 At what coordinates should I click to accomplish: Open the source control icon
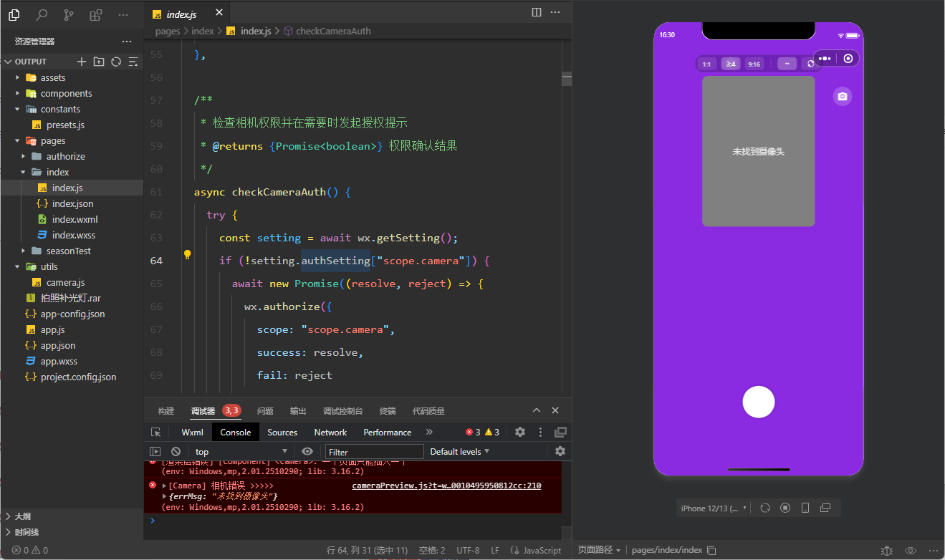point(69,14)
